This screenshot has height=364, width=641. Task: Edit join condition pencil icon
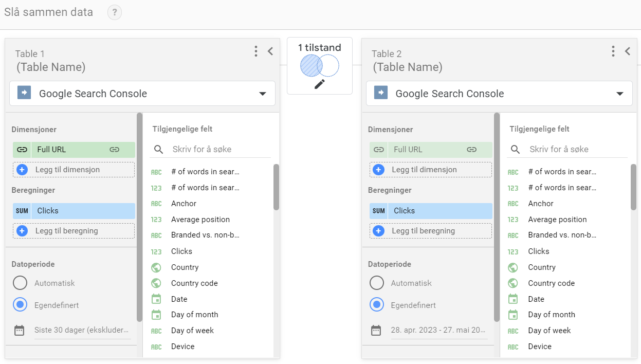pos(320,84)
